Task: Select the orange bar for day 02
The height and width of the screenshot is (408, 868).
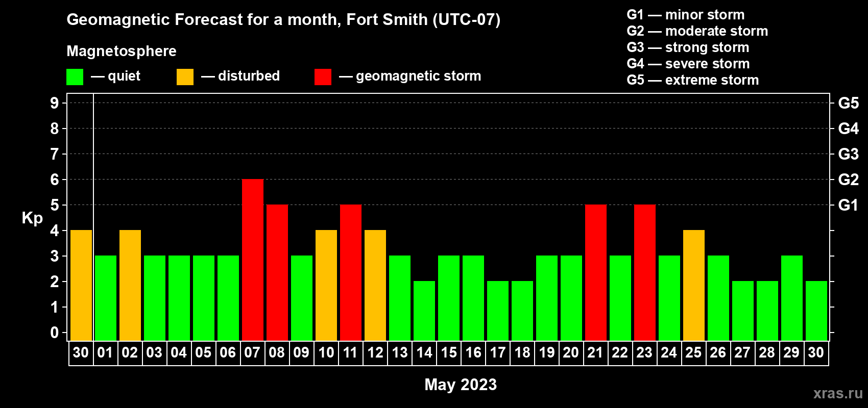Action: click(x=130, y=286)
